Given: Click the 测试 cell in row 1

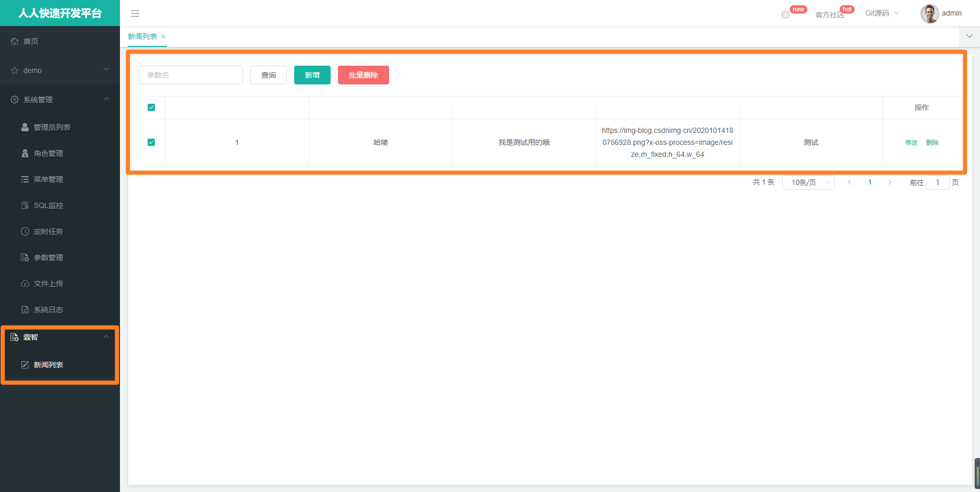Looking at the screenshot, I should [811, 142].
